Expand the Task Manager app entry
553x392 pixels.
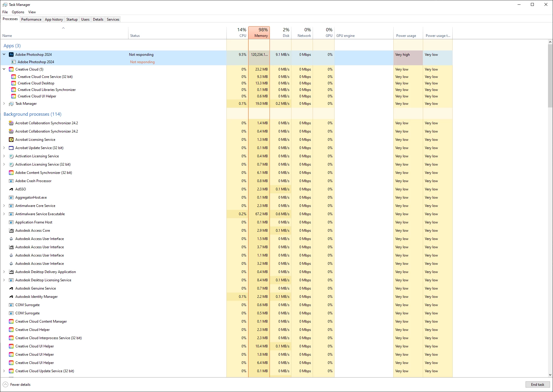(4, 104)
